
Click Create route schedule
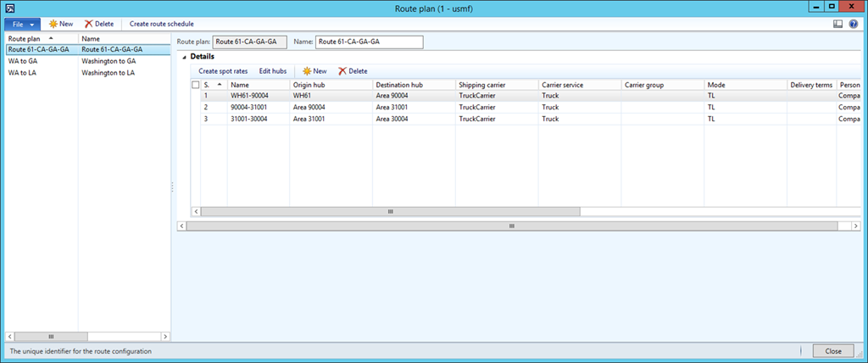(x=161, y=24)
